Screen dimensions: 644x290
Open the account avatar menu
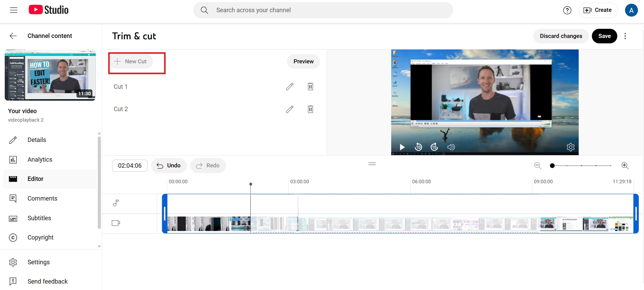coord(631,10)
